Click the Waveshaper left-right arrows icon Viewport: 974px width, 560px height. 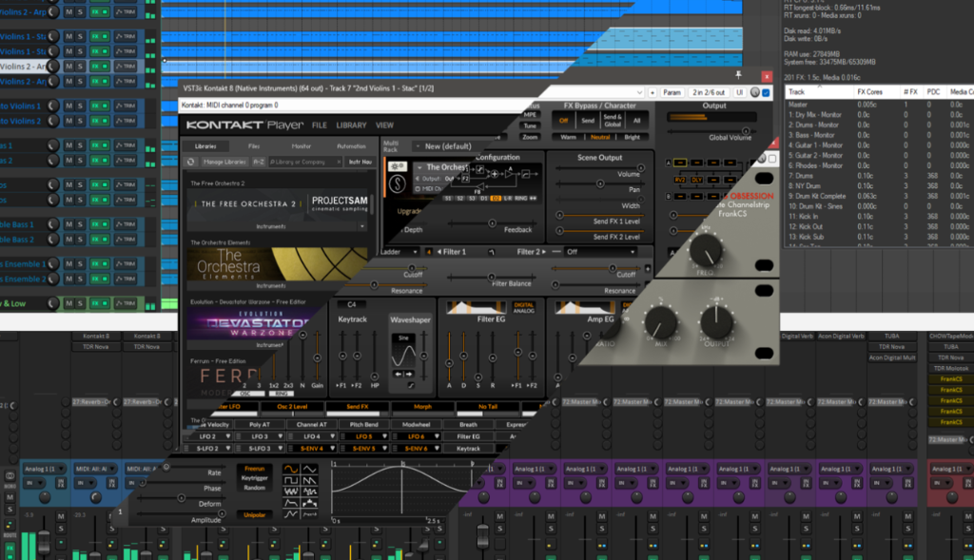[x=403, y=374]
